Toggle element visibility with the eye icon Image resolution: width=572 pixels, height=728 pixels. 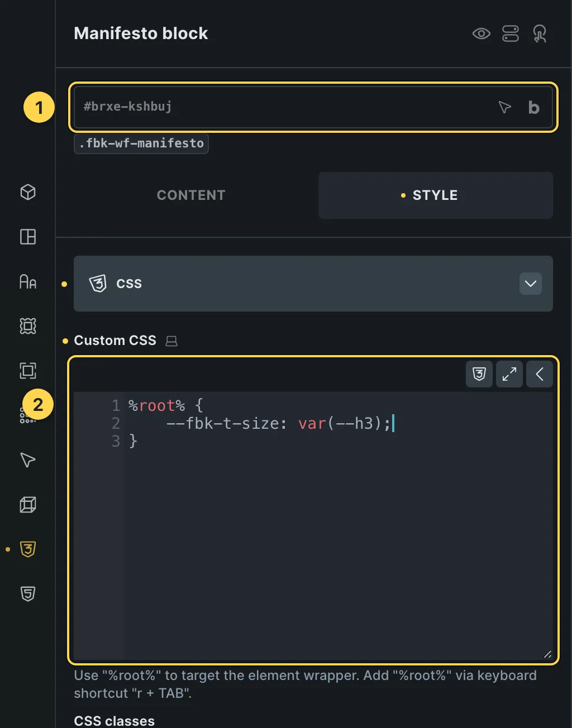point(481,34)
